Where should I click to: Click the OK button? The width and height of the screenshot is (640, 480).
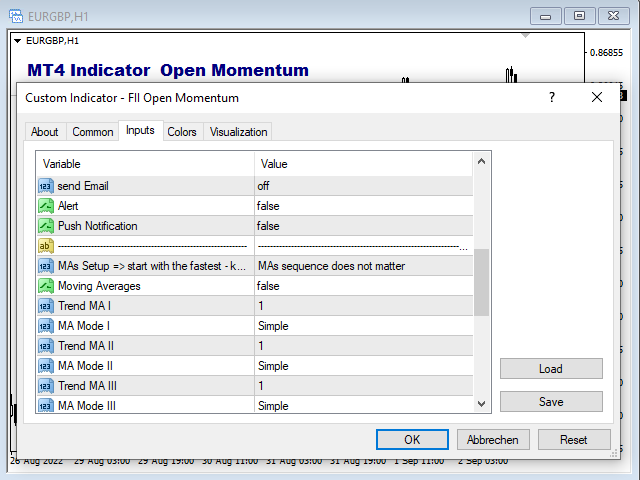tap(412, 440)
